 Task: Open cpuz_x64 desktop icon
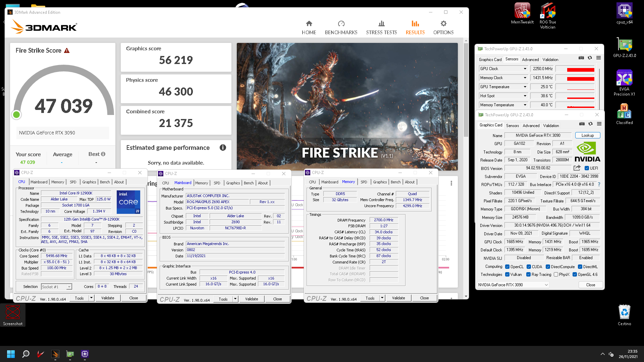(624, 14)
